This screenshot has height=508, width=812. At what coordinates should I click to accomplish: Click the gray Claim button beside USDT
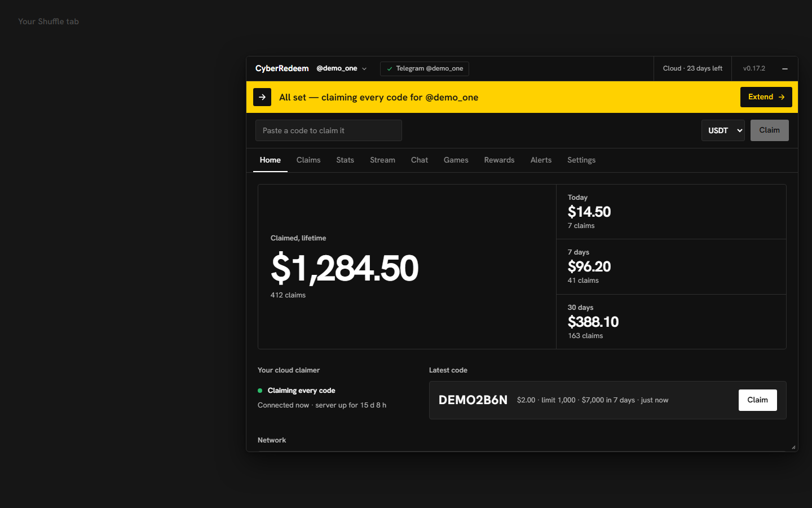[x=769, y=130]
